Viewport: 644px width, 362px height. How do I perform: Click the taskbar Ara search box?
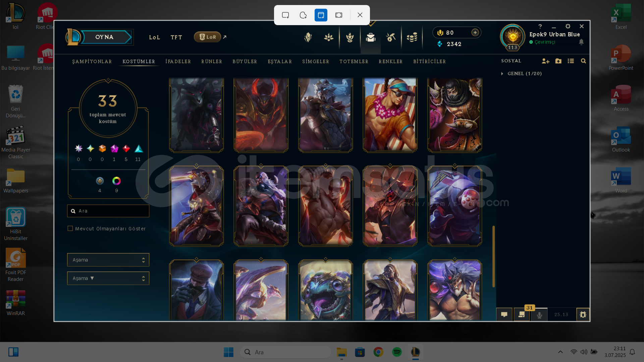pyautogui.click(x=285, y=352)
